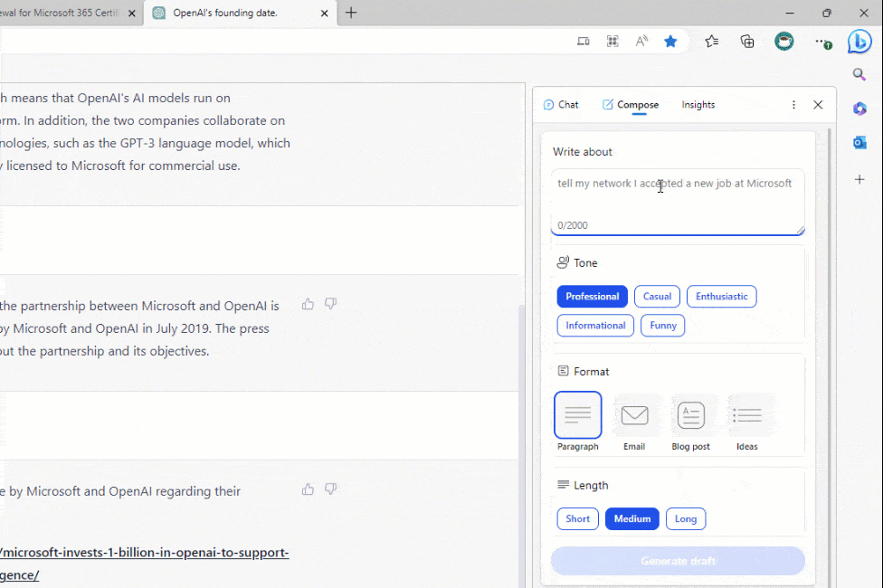Switch to the Compose tab
The height and width of the screenshot is (588, 883).
tap(631, 105)
